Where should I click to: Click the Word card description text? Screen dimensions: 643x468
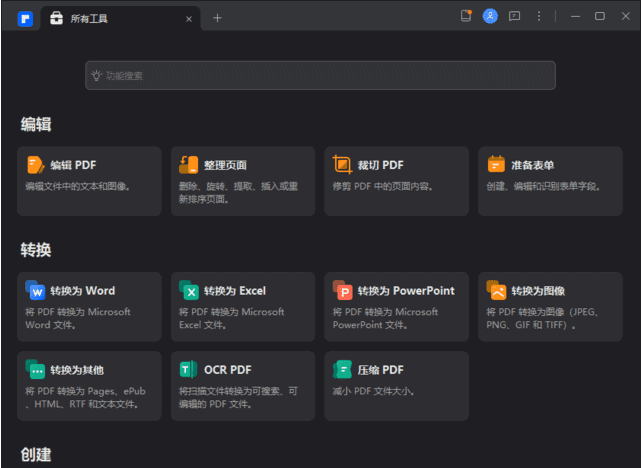pos(78,318)
